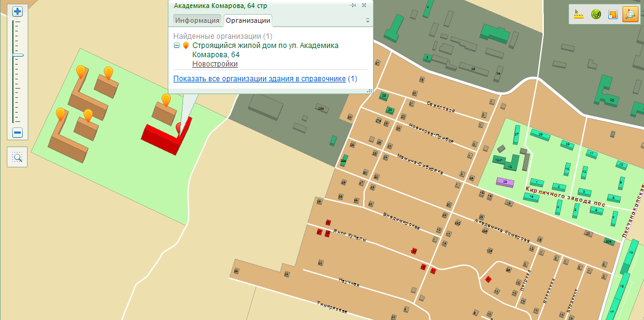The image size is (644, 320).
Task: Click Показать все организации здания в справочнике
Action: tap(259, 79)
